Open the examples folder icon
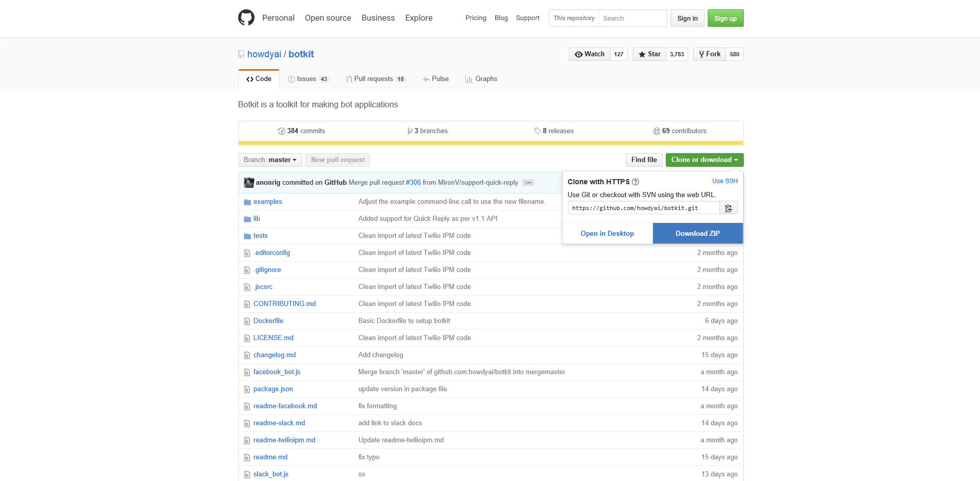Viewport: 980px width, 481px height. 248,201
